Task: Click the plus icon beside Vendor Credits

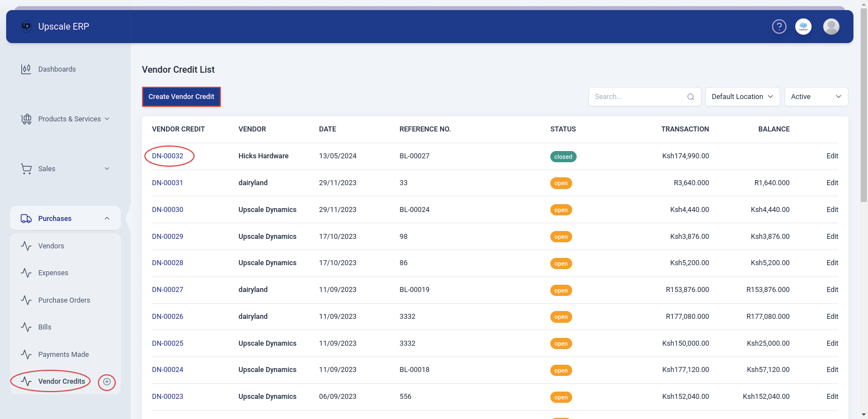Action: point(107,382)
